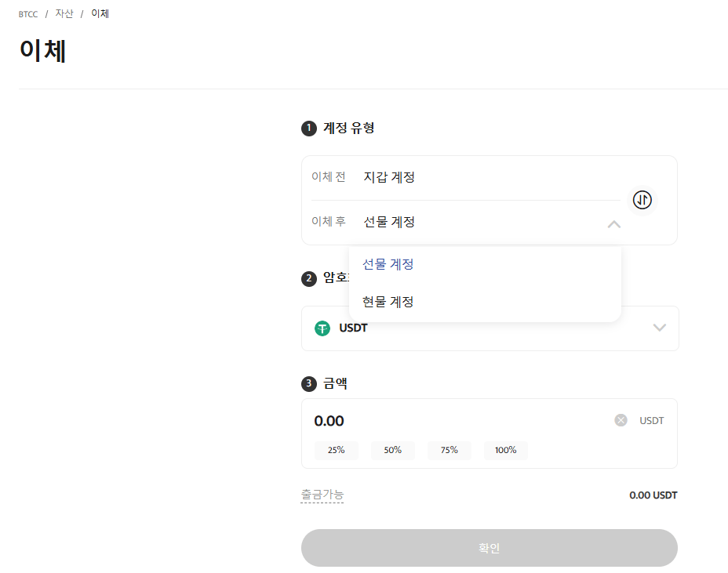Go to BTCC in the breadcrumb
This screenshot has height=573, width=728.
click(x=28, y=14)
